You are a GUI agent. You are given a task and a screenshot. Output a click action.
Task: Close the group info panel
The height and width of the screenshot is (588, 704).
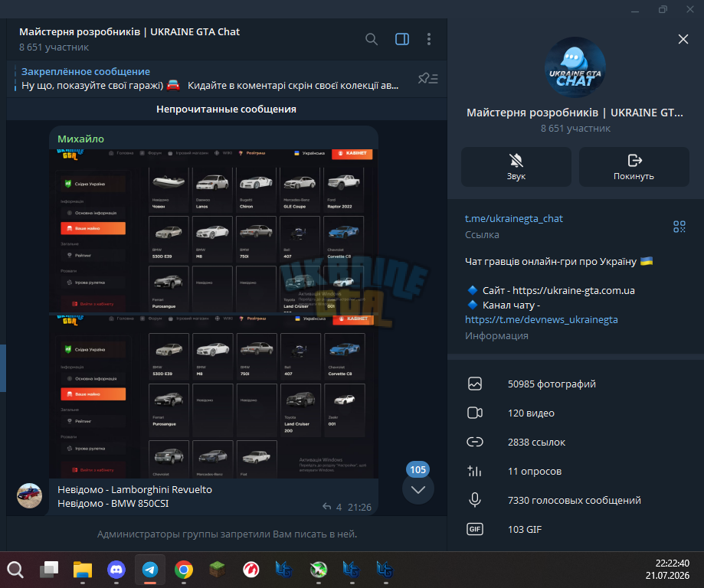(683, 40)
